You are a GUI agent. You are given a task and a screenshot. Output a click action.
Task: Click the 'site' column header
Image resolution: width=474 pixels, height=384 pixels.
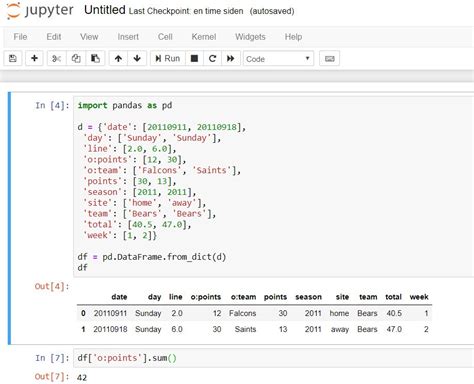click(x=342, y=297)
